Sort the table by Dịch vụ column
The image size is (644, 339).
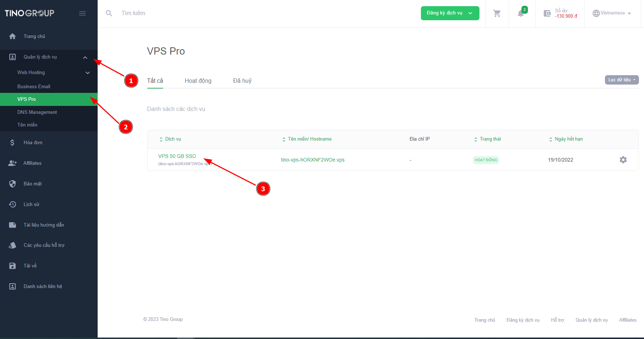coord(170,139)
